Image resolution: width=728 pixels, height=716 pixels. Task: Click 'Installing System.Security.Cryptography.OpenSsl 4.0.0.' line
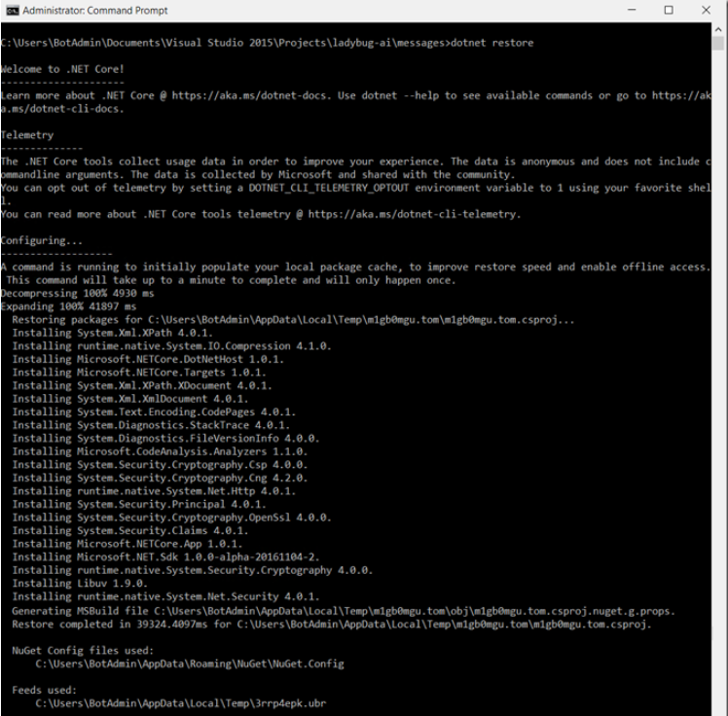[172, 518]
